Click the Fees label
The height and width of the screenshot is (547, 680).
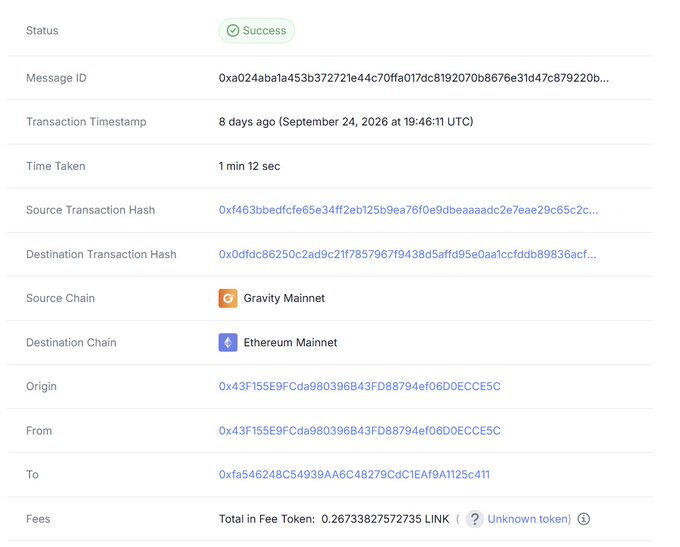tap(38, 519)
